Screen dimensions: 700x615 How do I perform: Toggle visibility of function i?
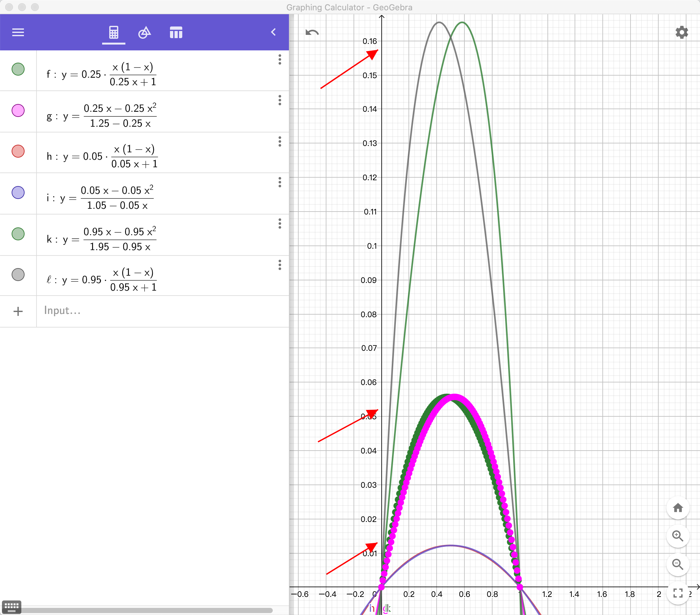click(18, 192)
